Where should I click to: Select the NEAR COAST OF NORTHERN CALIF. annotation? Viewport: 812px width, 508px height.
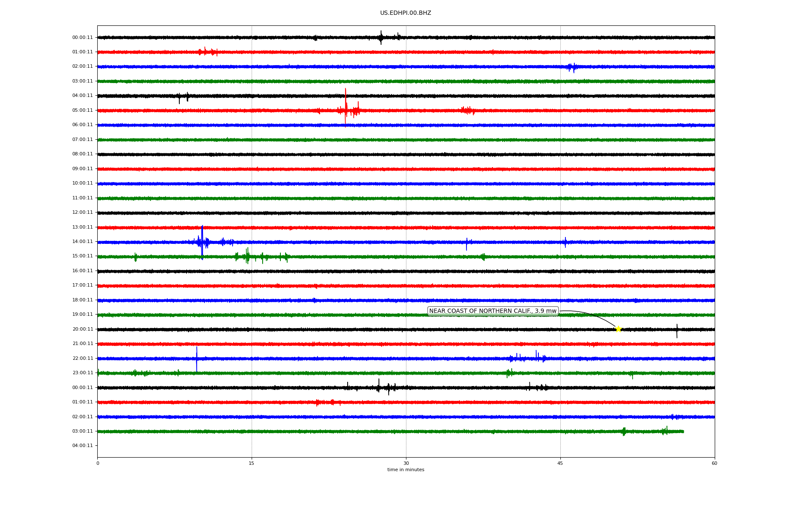coord(493,311)
